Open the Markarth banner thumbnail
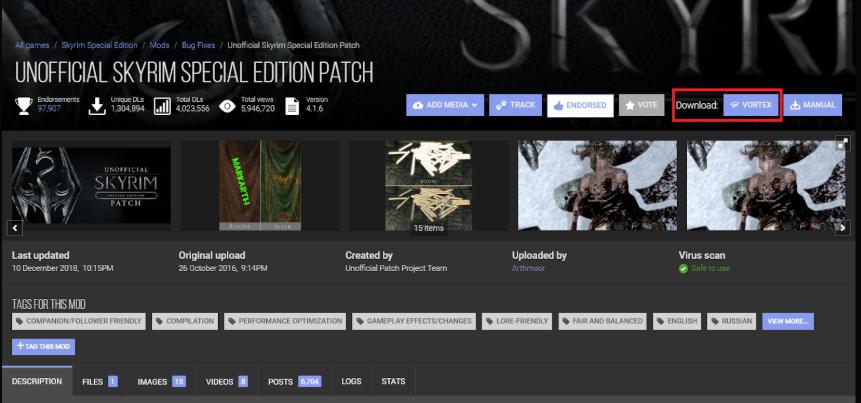The image size is (861, 403). tap(260, 185)
